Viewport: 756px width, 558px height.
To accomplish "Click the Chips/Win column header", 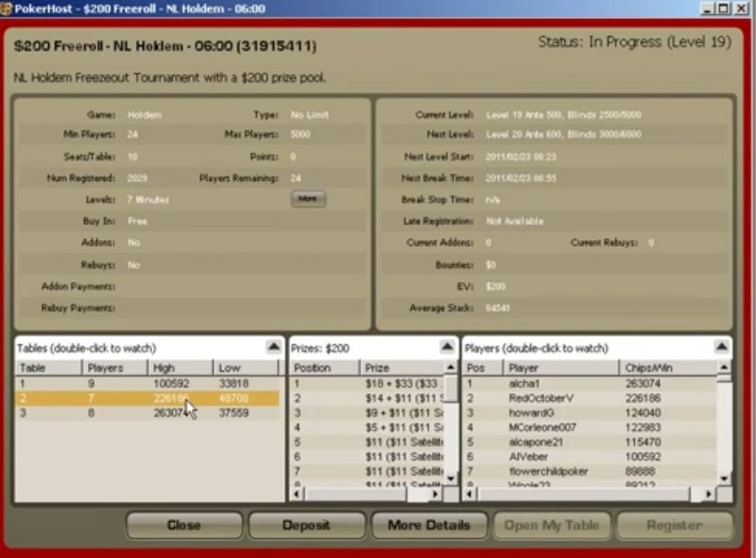I will [668, 368].
